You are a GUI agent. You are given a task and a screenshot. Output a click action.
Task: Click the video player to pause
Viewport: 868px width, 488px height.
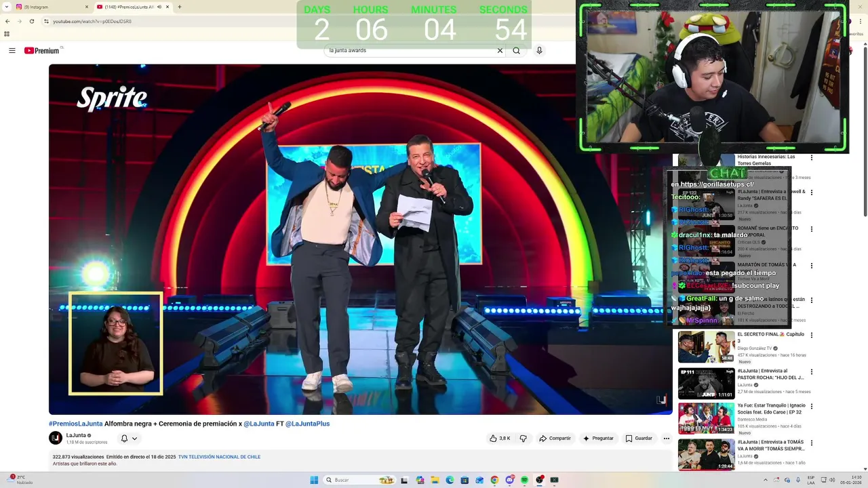(360, 239)
